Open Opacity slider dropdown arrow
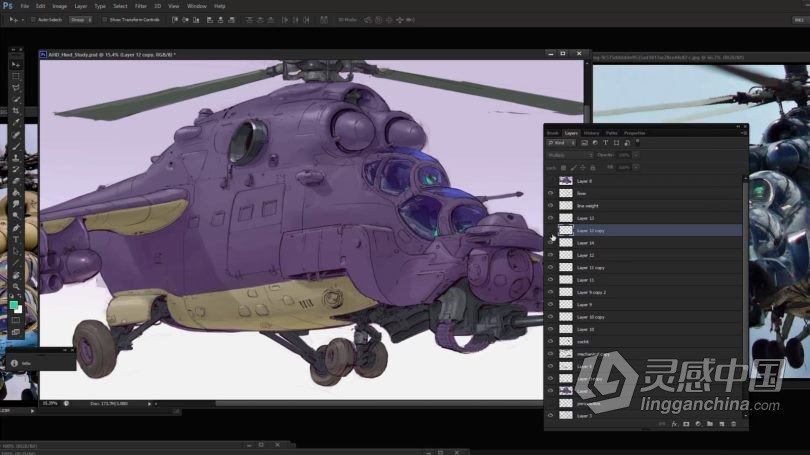Viewport: 810px width, 455px height. pos(636,155)
